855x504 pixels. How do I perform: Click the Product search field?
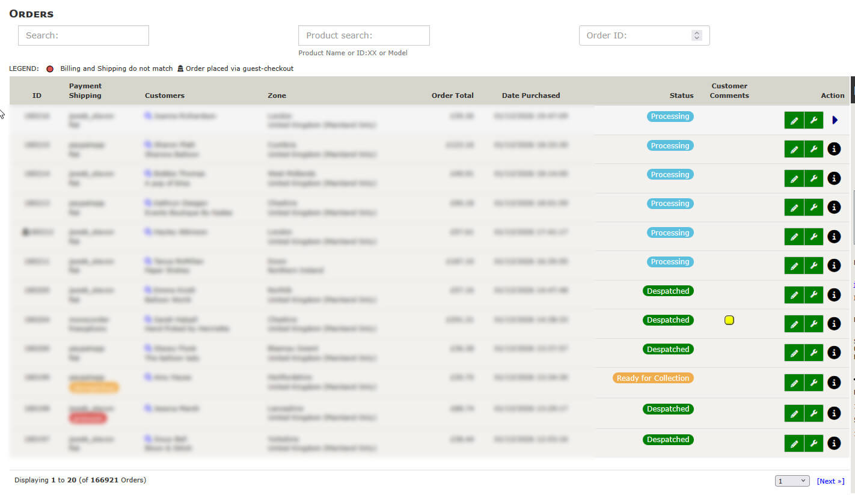(363, 35)
